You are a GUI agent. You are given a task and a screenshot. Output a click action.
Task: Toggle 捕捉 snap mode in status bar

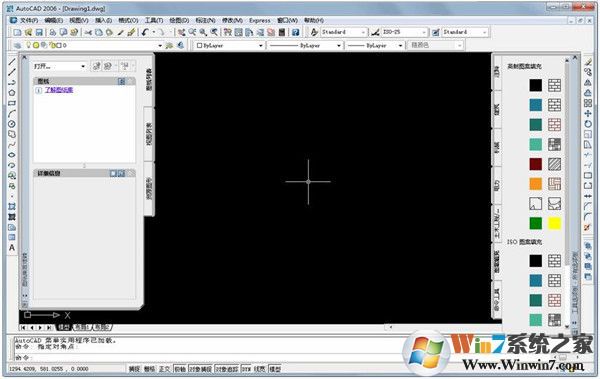134,369
